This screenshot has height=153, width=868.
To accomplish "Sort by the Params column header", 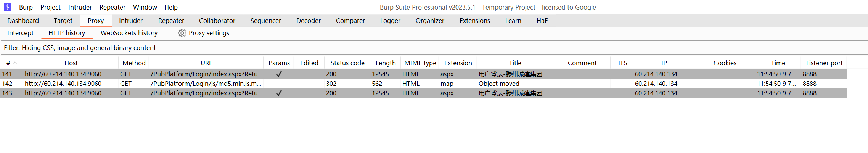I will point(279,63).
